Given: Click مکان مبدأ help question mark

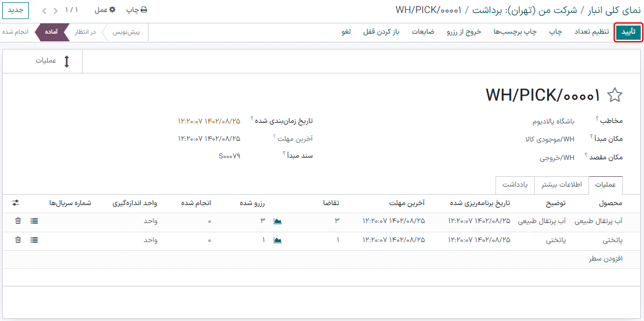Looking at the screenshot, I should 591,137.
